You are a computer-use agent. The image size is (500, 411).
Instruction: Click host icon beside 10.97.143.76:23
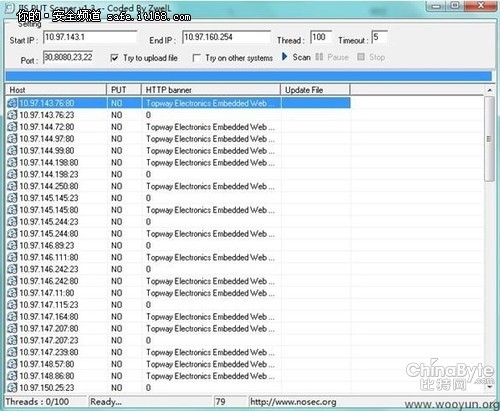pos(12,115)
